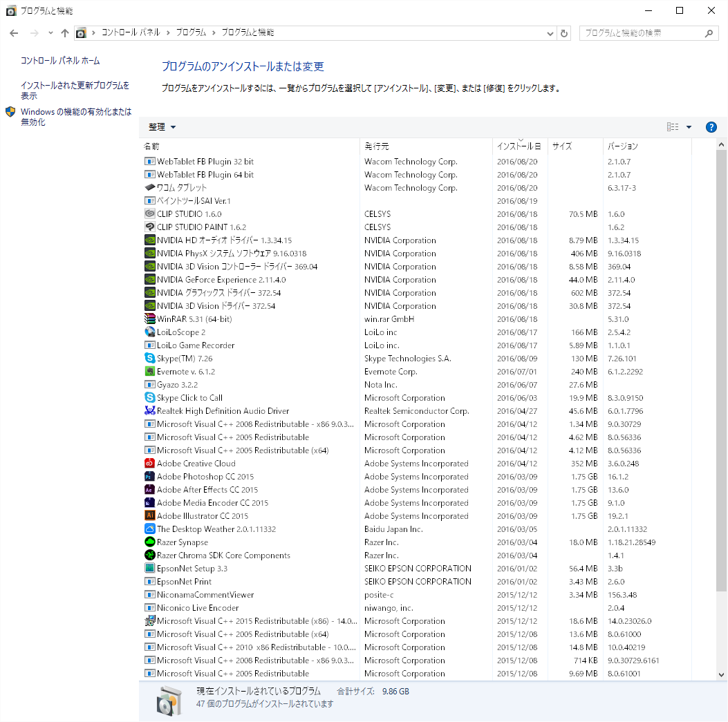
Task: Open Windows の機能の有効化または無効化 link
Action: click(76, 117)
